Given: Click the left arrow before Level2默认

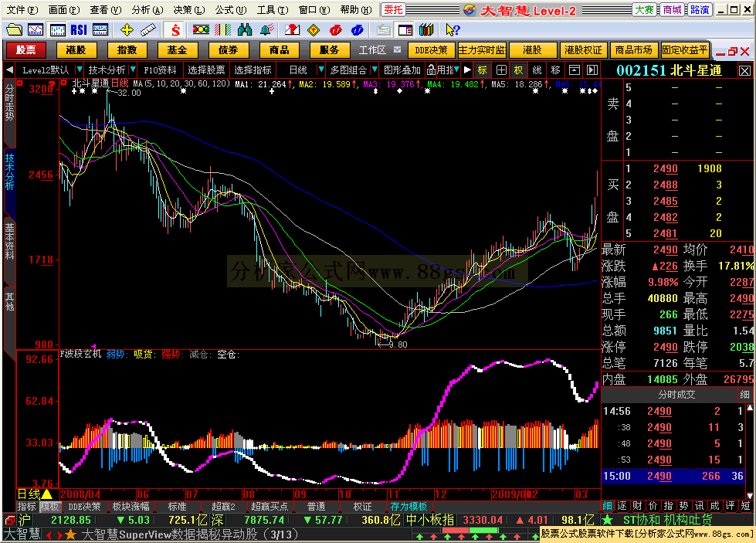Looking at the screenshot, I should pyautogui.click(x=9, y=70).
